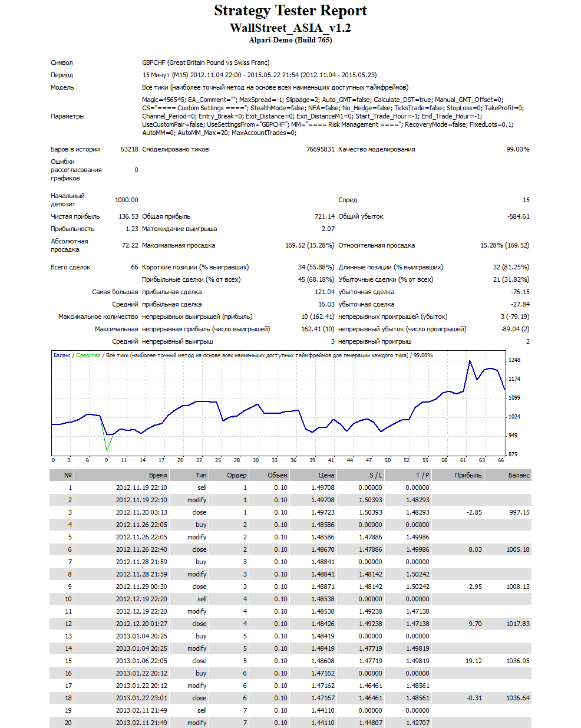581x728 pixels.
Task: Open the balance curve chart
Action: [278, 403]
